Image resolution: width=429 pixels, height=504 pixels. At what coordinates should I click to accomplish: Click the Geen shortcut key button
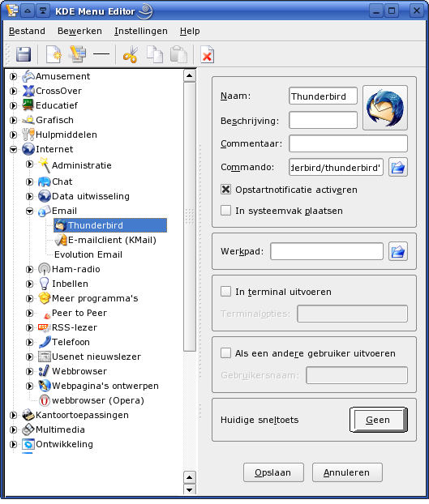(379, 420)
